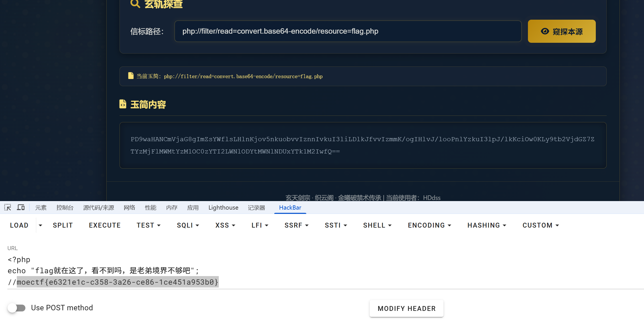Click the eye icon on 窥探本源 button
This screenshot has width=644, height=320.
pos(545,31)
